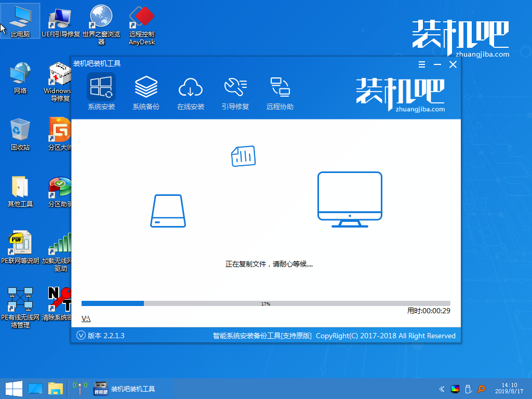Open 其他工具 folder on desktop
This screenshot has height=399, width=532.
pyautogui.click(x=20, y=191)
